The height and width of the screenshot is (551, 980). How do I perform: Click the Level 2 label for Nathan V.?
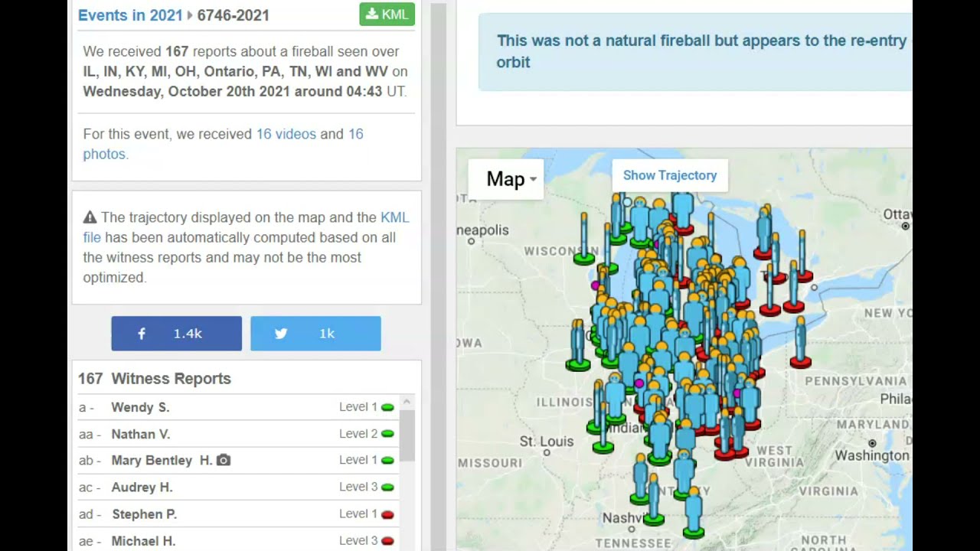[x=358, y=434]
